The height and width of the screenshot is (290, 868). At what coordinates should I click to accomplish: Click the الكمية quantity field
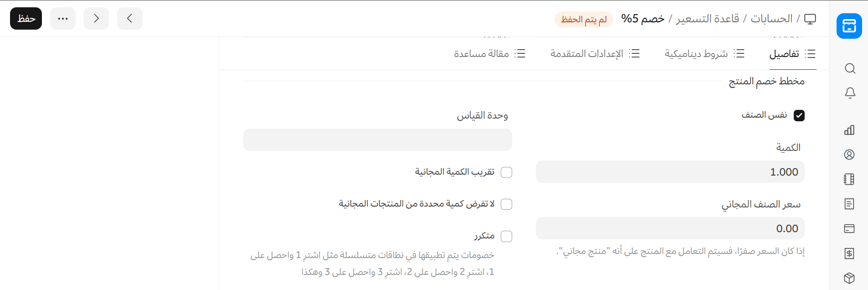pos(670,172)
